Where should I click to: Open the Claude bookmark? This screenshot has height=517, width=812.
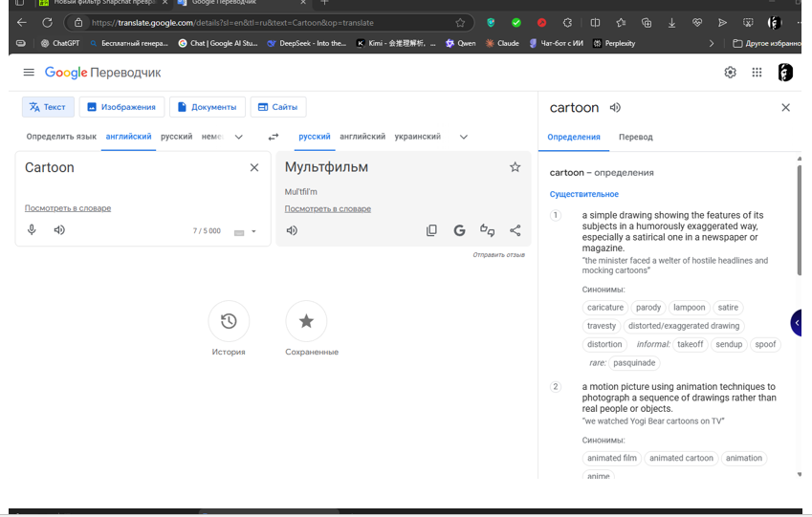[502, 43]
